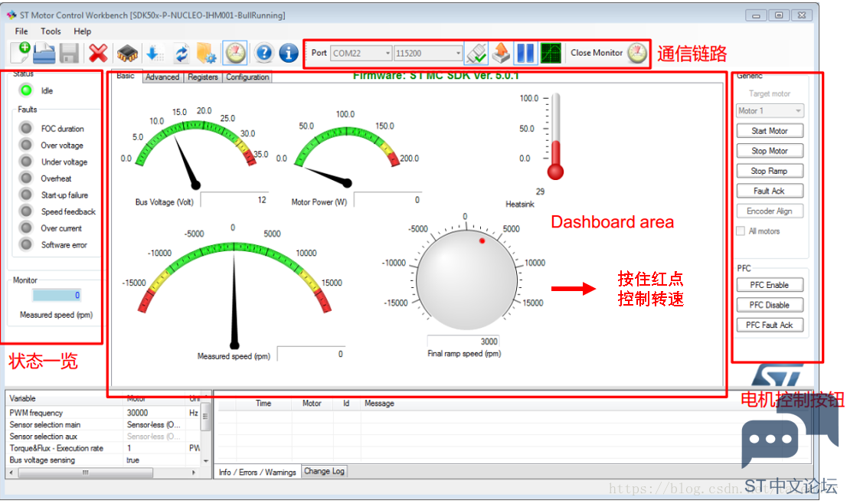
Task: Click the Overheat fault indicator
Action: (26, 178)
